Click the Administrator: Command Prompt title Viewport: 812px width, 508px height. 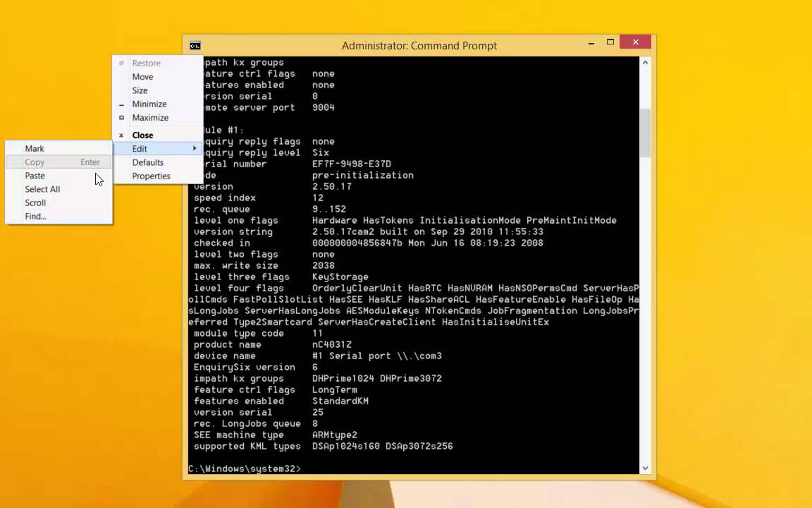click(419, 46)
